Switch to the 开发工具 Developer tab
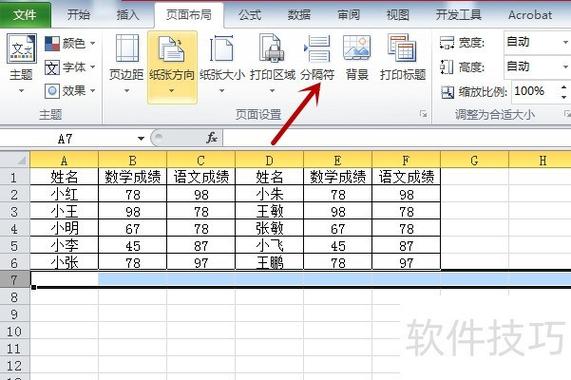This screenshot has height=380, width=571. pos(458,15)
